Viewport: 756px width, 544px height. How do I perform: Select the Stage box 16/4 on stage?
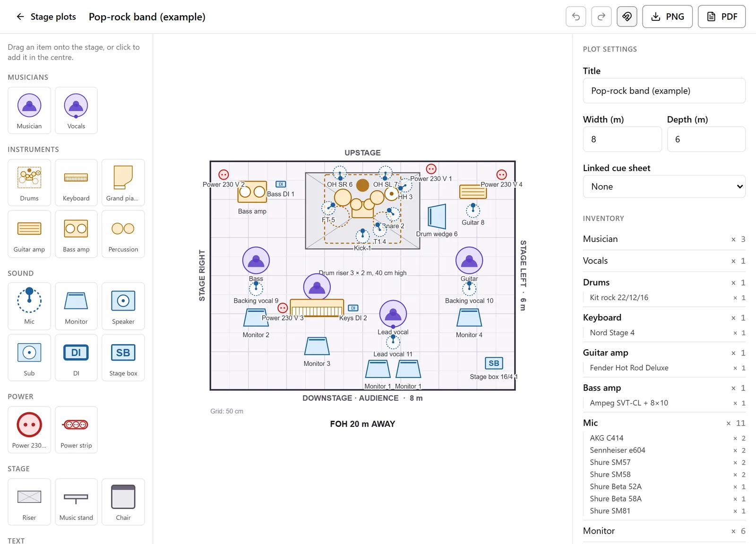point(494,363)
